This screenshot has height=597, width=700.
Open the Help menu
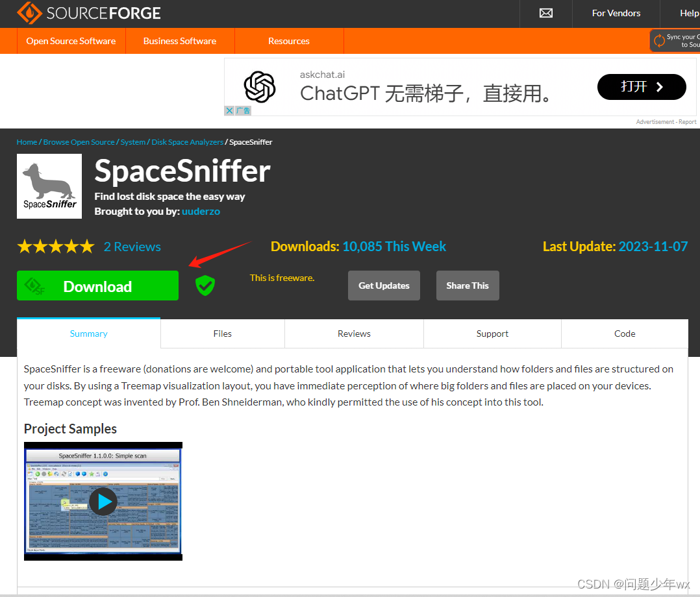tap(690, 14)
